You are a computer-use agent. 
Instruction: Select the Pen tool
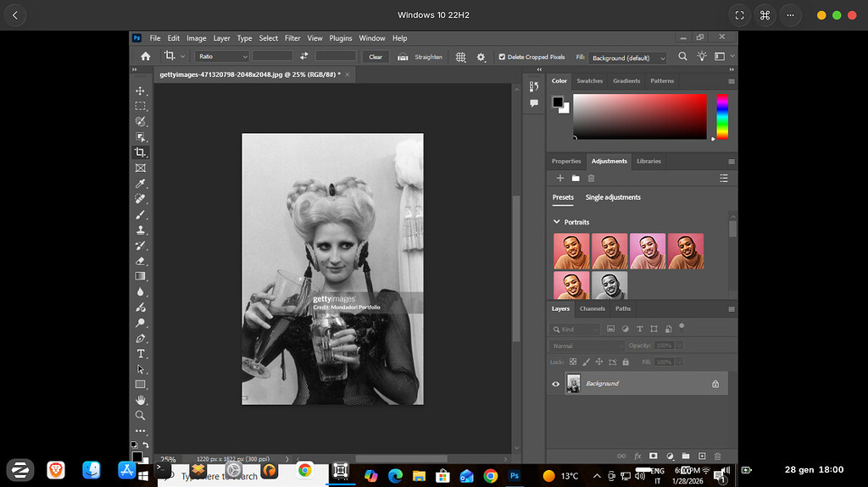(140, 338)
